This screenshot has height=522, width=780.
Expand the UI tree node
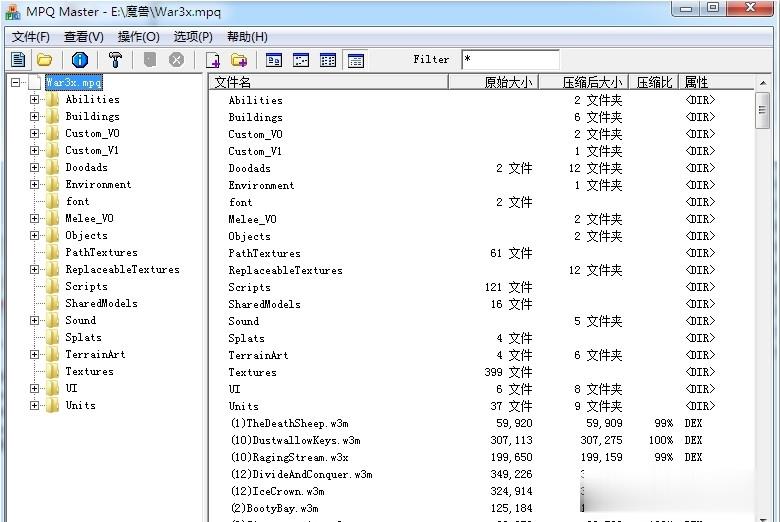click(34, 389)
